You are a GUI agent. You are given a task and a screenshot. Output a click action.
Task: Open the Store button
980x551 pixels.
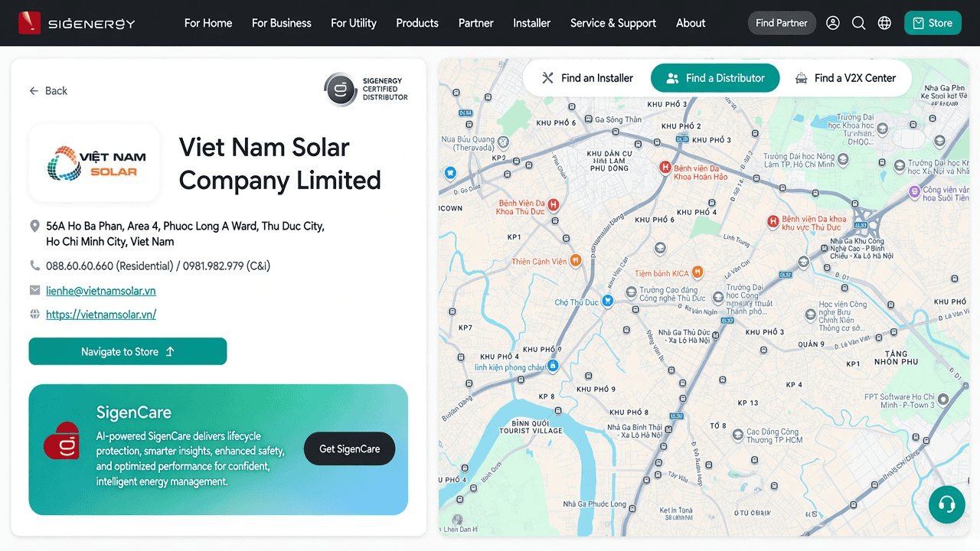pyautogui.click(x=933, y=23)
